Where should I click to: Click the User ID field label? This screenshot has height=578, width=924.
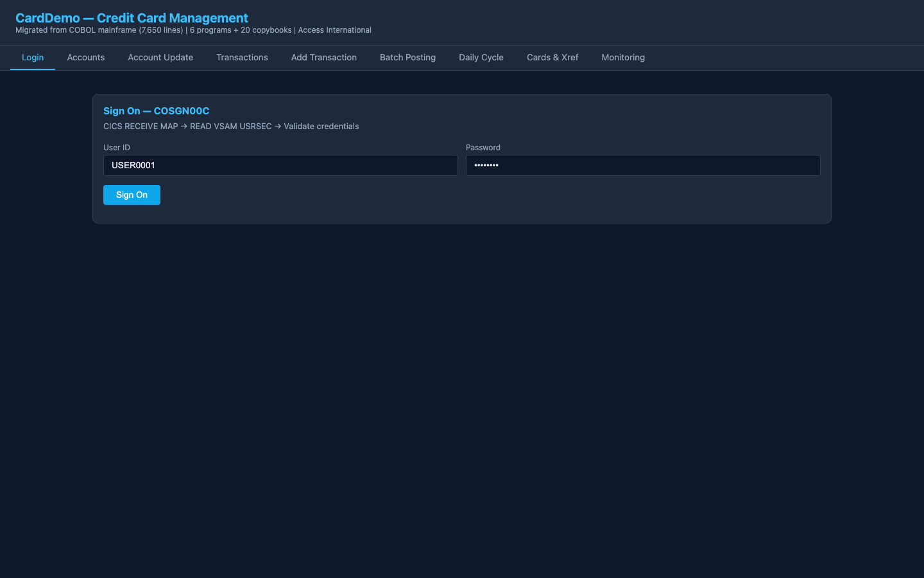[116, 147]
